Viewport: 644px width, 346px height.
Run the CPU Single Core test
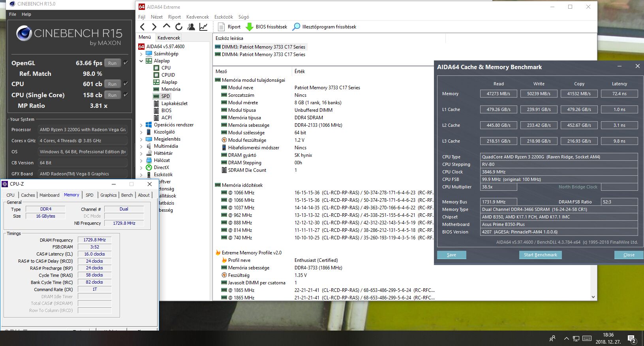click(112, 95)
